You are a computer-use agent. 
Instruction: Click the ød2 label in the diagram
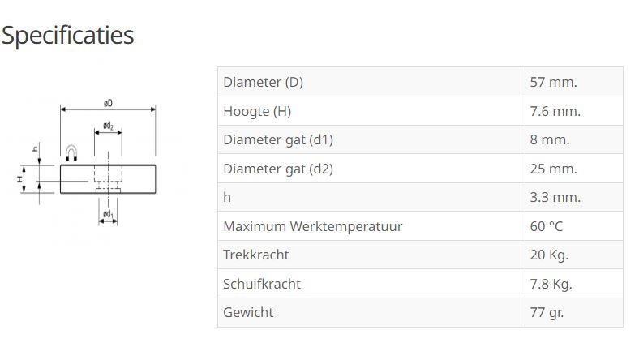(x=108, y=126)
